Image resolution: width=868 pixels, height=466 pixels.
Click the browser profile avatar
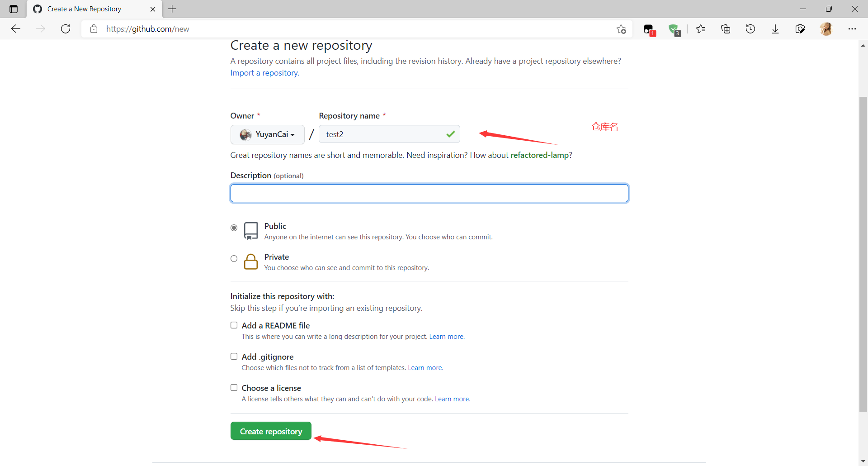(826, 29)
